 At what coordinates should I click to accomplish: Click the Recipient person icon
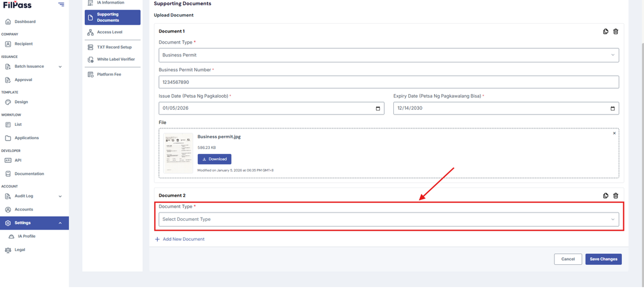pos(8,44)
